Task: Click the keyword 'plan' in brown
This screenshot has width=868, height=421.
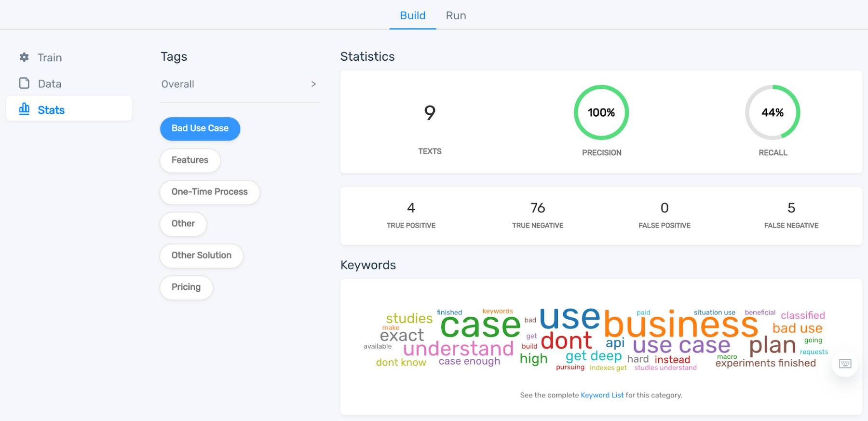Action: (773, 345)
